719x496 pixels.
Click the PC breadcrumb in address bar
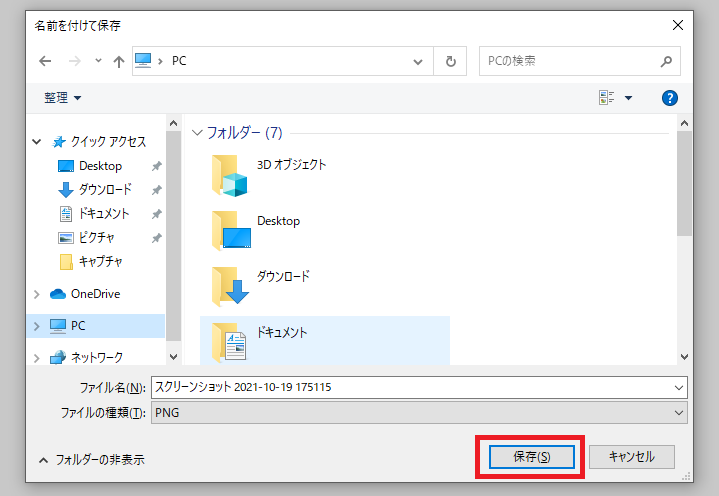(x=179, y=61)
